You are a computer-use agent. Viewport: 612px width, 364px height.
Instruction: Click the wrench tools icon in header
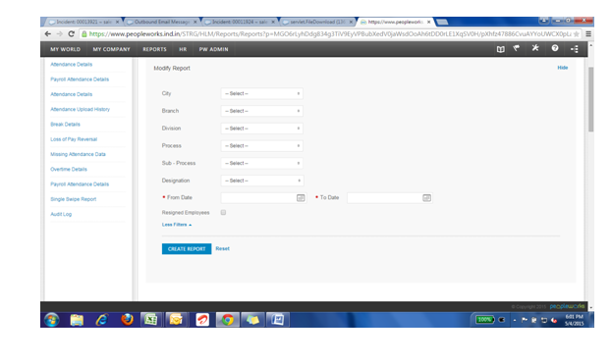(x=535, y=48)
